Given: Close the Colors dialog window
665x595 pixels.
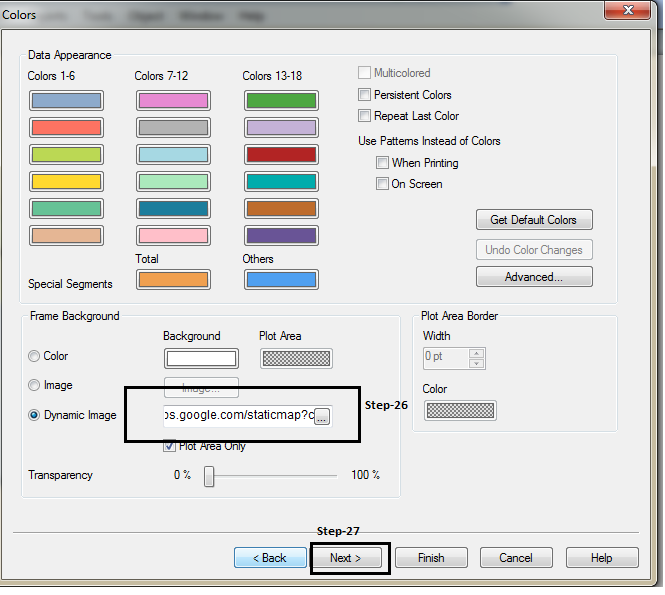Looking at the screenshot, I should click(x=627, y=10).
